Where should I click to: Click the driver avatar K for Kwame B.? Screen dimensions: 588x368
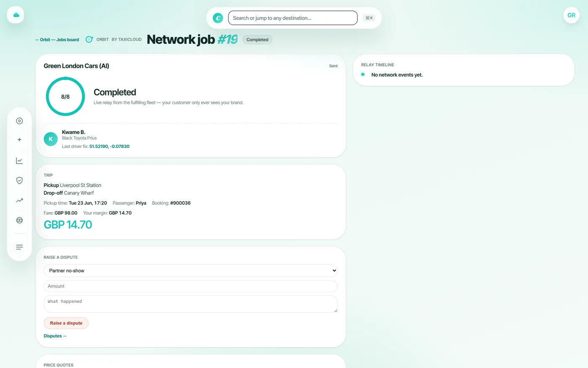pyautogui.click(x=51, y=139)
